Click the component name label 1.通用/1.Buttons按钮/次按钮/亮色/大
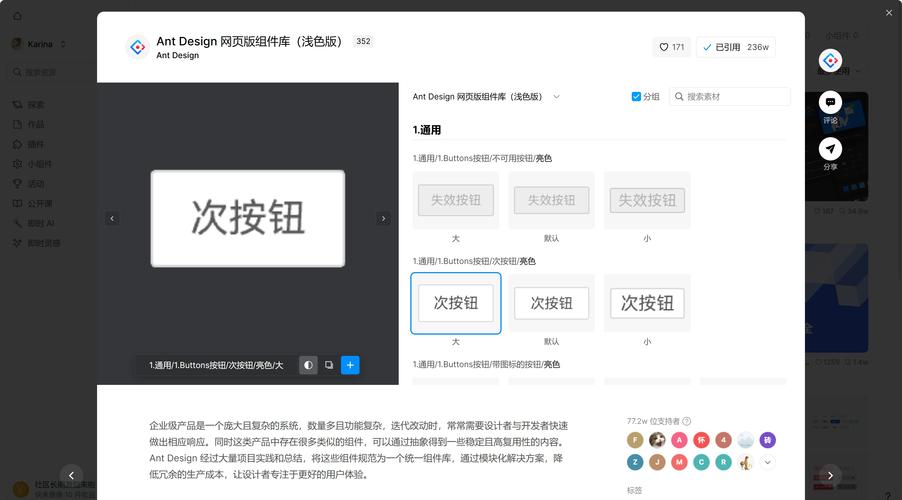 coord(216,365)
